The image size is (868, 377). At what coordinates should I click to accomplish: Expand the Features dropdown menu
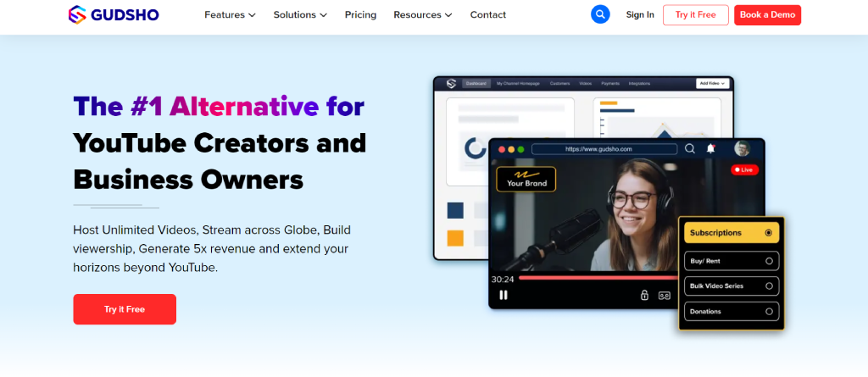(230, 15)
